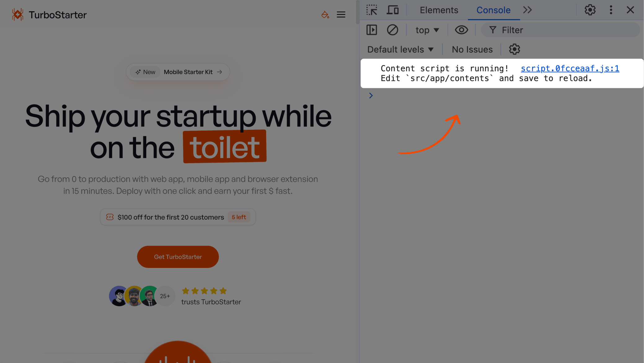Click the sparkle New tag
This screenshot has width=644, height=363.
pos(145,72)
